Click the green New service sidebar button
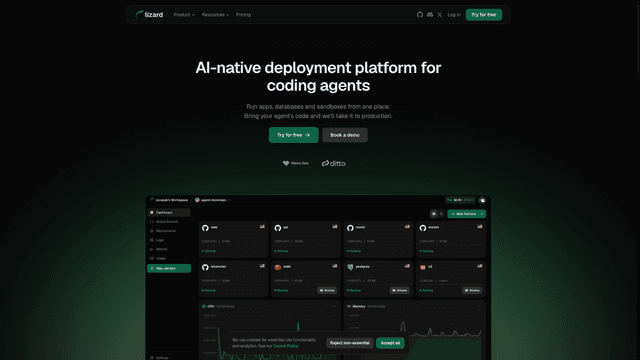The image size is (640, 360). [169, 269]
